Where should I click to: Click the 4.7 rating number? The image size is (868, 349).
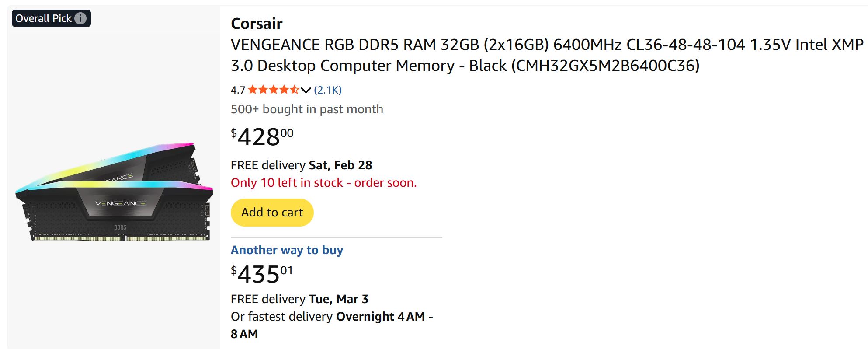(x=237, y=89)
